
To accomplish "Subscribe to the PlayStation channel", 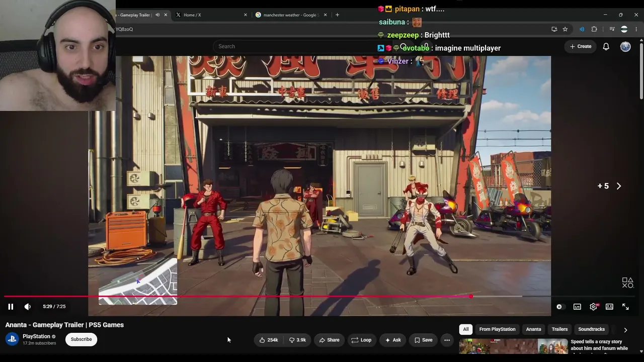I will point(81,339).
